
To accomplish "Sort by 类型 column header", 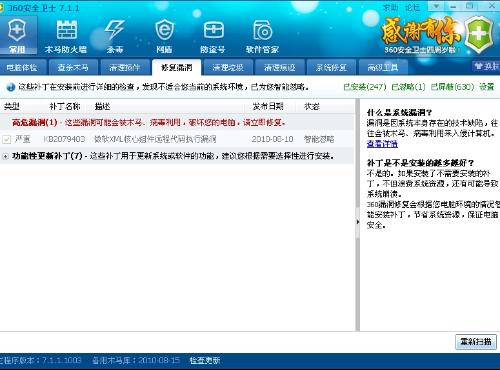I will (x=12, y=106).
